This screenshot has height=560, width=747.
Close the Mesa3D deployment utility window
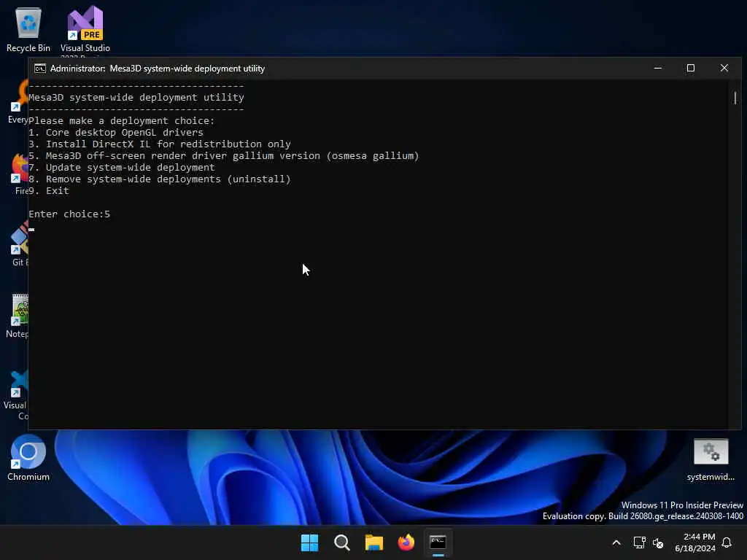pos(724,68)
